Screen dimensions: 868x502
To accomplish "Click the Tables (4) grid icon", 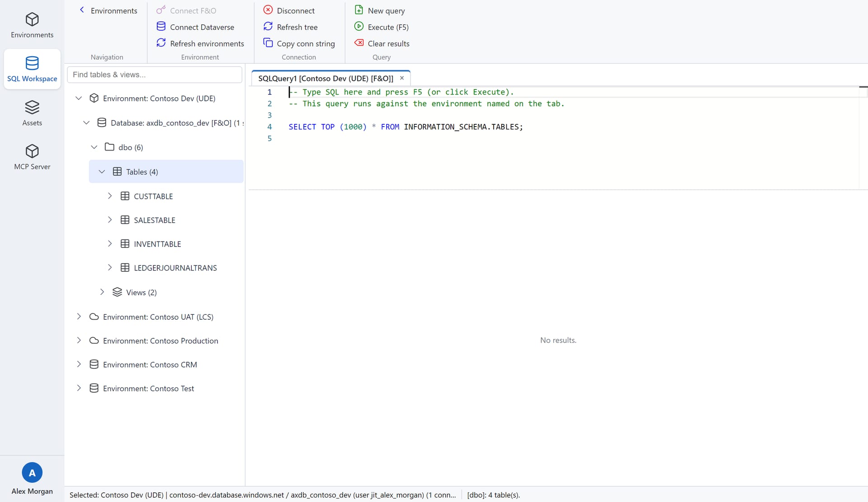I will [x=117, y=171].
